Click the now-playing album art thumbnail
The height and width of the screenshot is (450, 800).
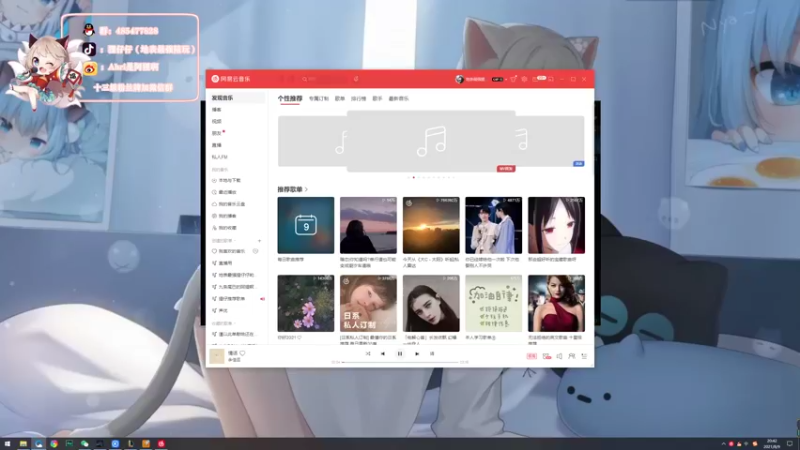point(217,356)
